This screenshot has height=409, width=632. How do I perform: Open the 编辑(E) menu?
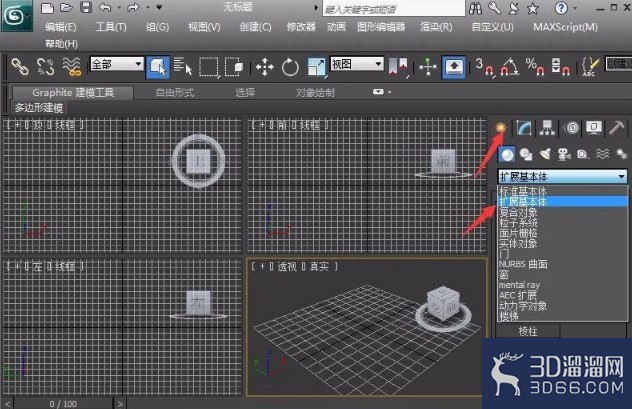61,27
